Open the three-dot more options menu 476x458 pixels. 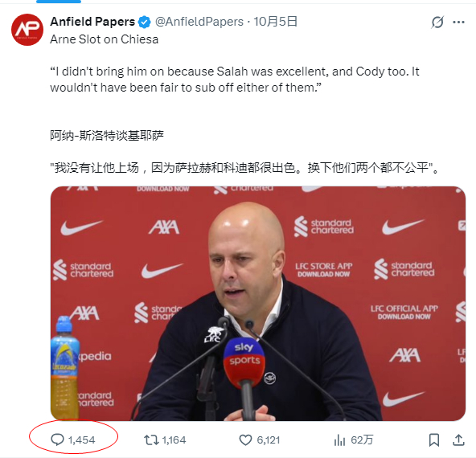coord(458,22)
